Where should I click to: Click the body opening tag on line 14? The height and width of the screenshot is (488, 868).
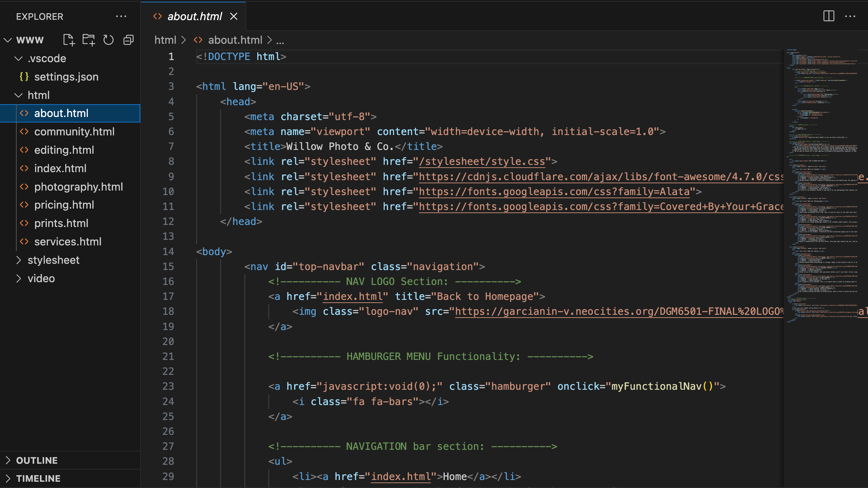pyautogui.click(x=214, y=252)
